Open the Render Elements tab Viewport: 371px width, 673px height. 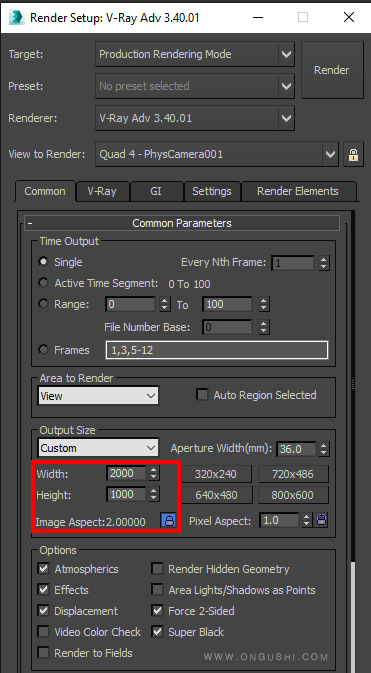click(x=298, y=191)
